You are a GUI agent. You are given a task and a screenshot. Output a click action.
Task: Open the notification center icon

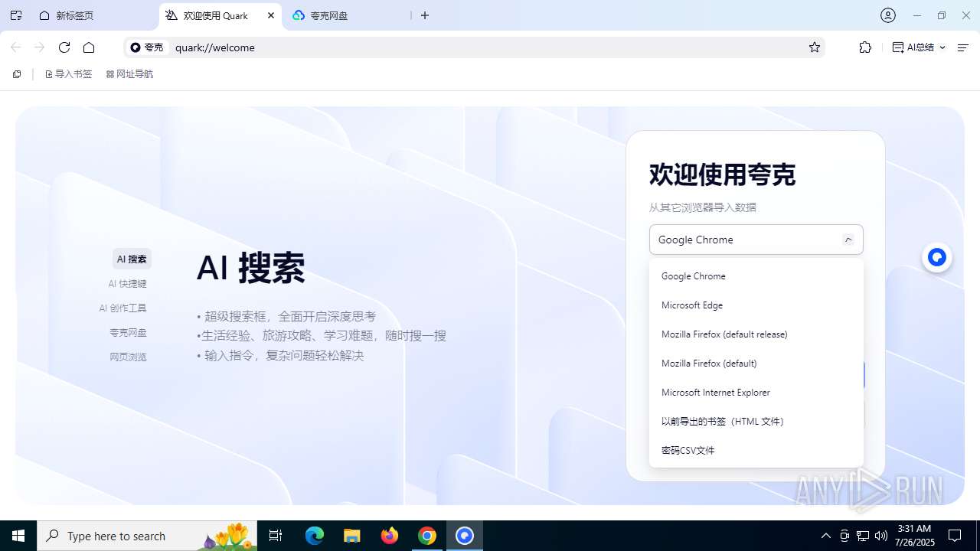[x=955, y=536]
